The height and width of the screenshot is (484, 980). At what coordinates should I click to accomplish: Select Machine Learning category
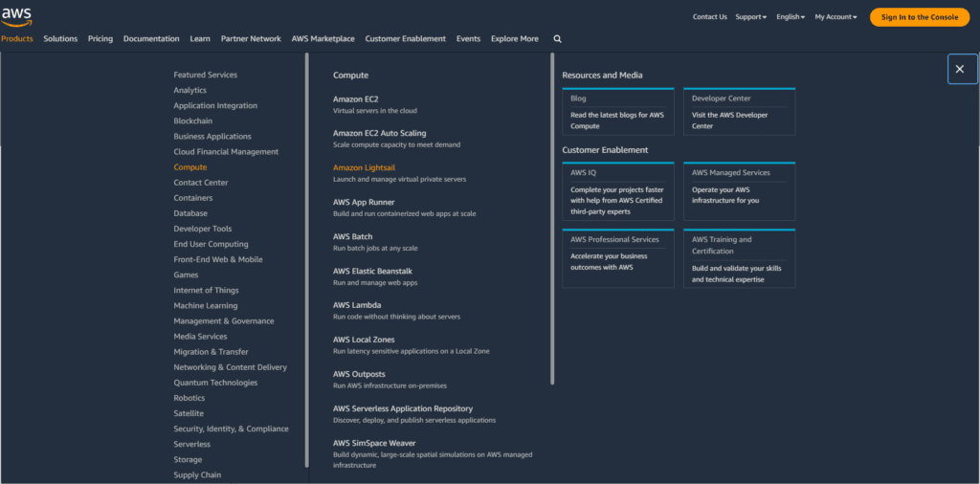[x=206, y=305]
